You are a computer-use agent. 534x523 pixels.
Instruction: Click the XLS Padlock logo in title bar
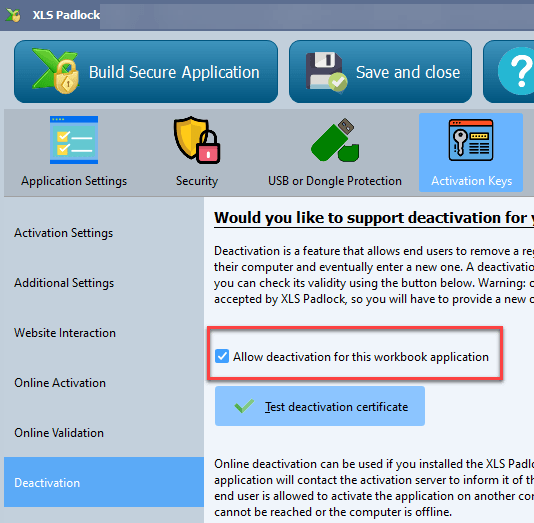tap(13, 15)
